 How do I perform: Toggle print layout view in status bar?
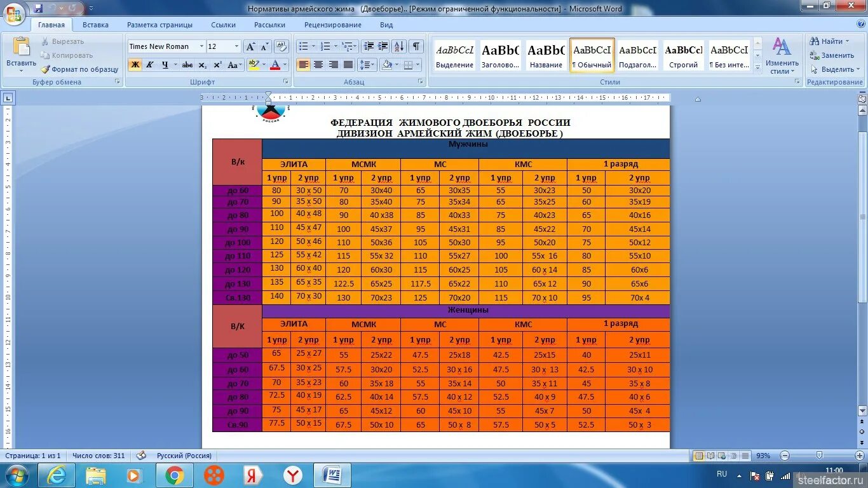698,456
